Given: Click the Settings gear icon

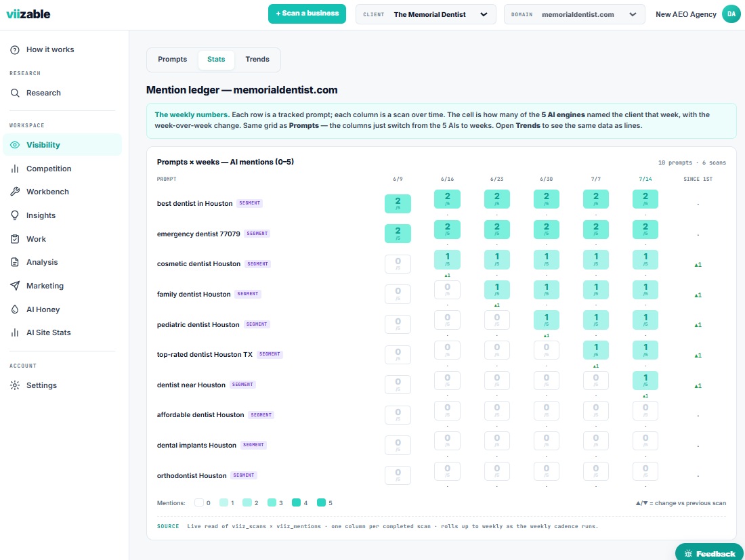Looking at the screenshot, I should point(15,385).
